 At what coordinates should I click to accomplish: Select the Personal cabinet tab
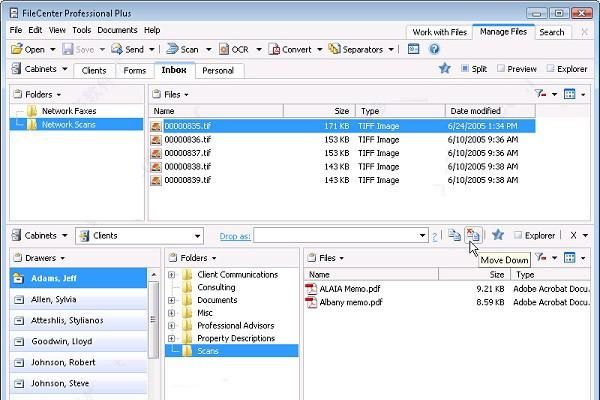(x=218, y=71)
